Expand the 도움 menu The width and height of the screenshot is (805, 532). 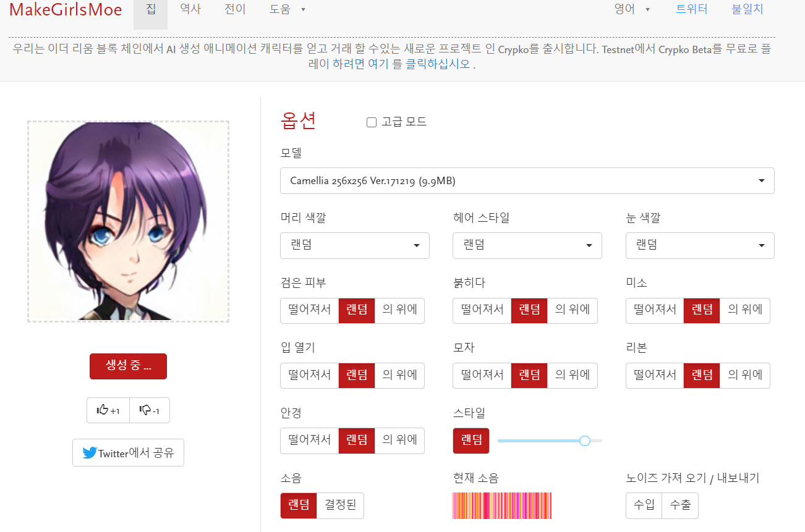pos(287,9)
